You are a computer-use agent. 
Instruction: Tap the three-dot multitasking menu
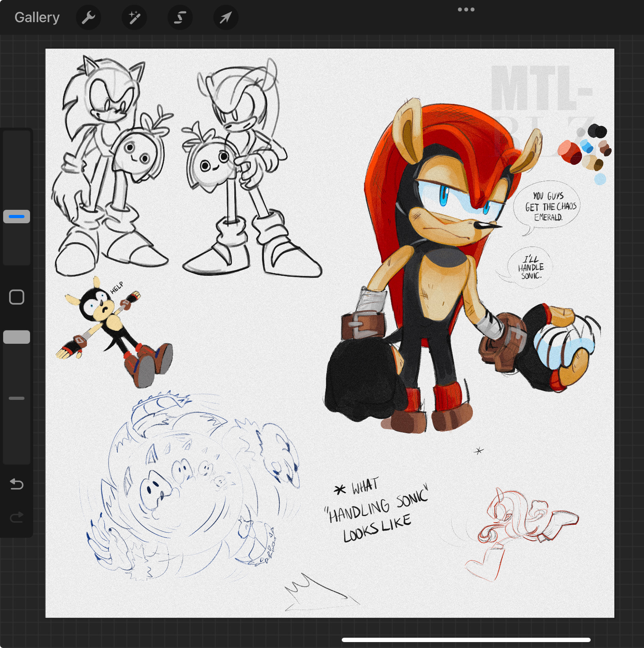pos(466,9)
